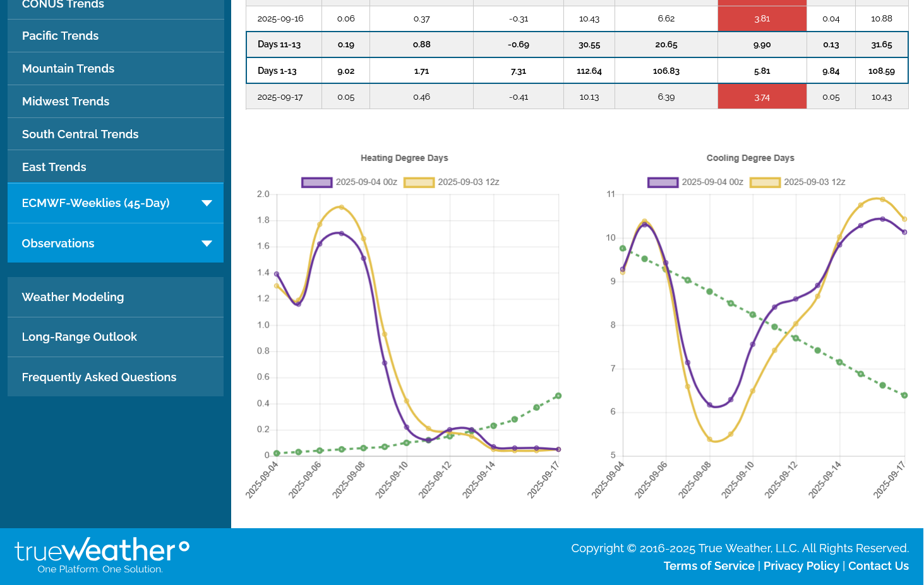The height and width of the screenshot is (585, 924).
Task: Click yellow 2025-09-03 12z swatch in Cooling chart
Action: [x=765, y=182]
